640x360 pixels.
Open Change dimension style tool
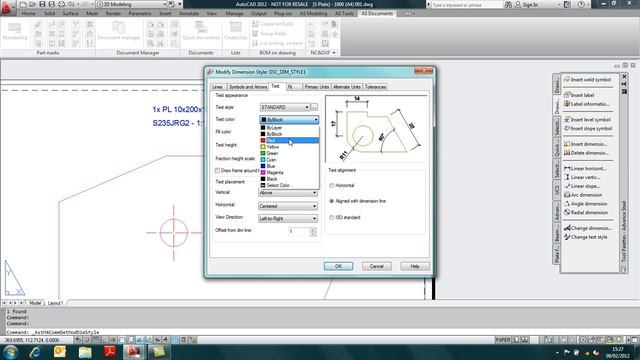(x=587, y=228)
